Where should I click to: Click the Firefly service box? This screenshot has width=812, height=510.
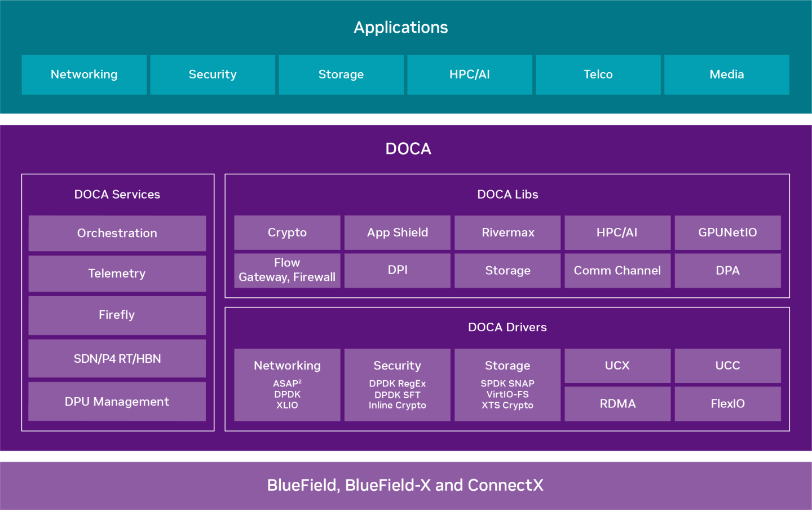pos(117,315)
